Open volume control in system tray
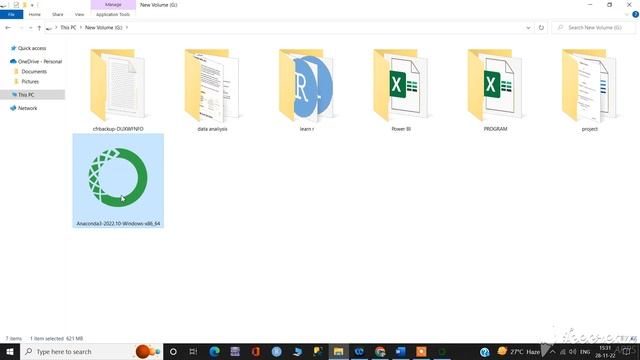 point(573,351)
